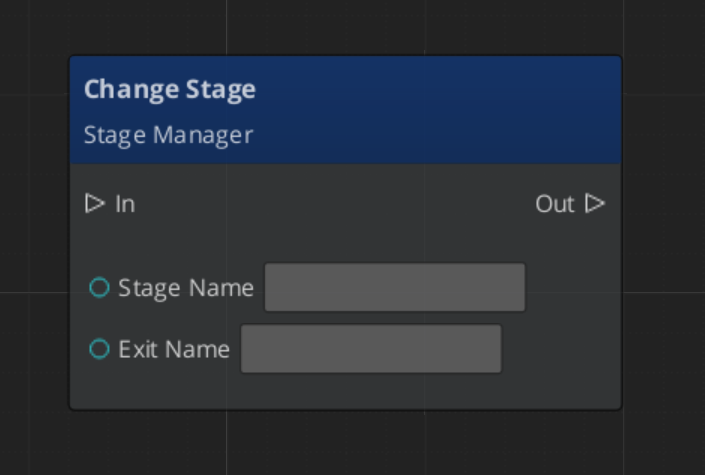
Task: Select the Exit Name input port circle
Action: pos(99,349)
